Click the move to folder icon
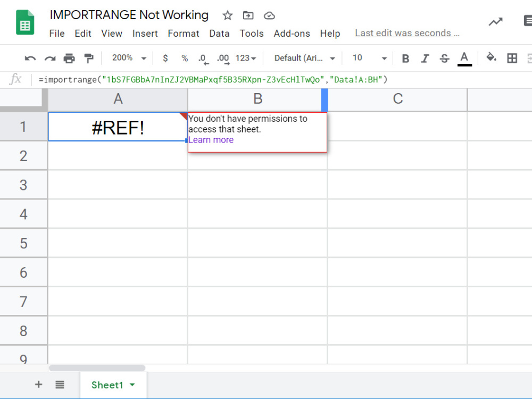Viewport: 532px width, 399px height. [x=248, y=15]
